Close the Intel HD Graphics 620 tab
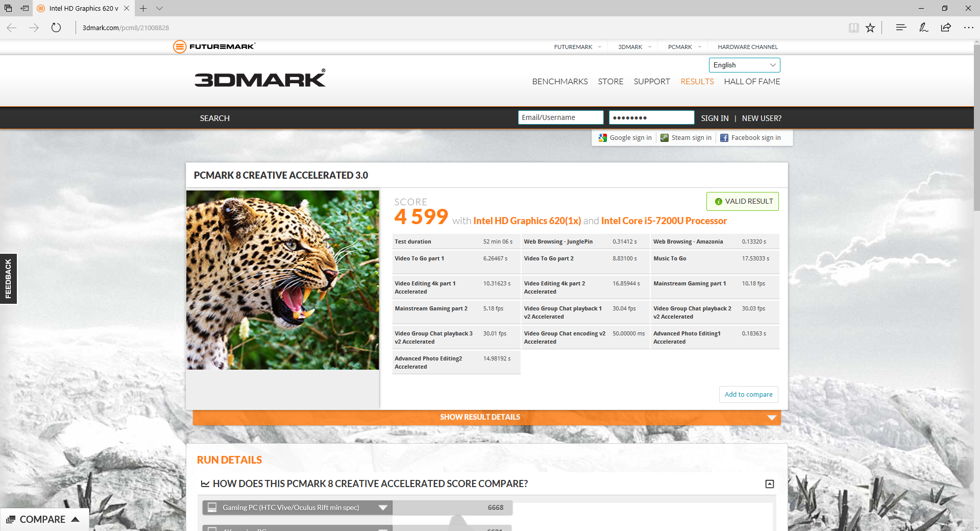The height and width of the screenshot is (531, 980). (x=127, y=8)
